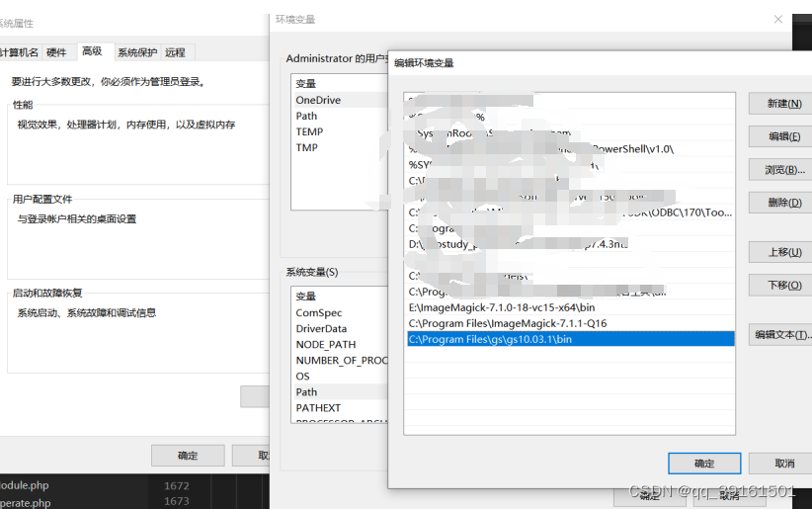Click the 新建(N) button

pos(780,104)
